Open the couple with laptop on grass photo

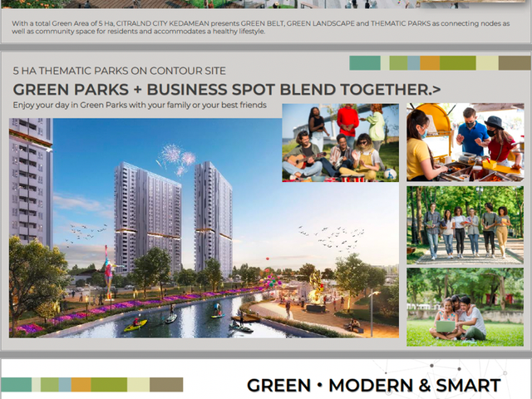(465, 307)
